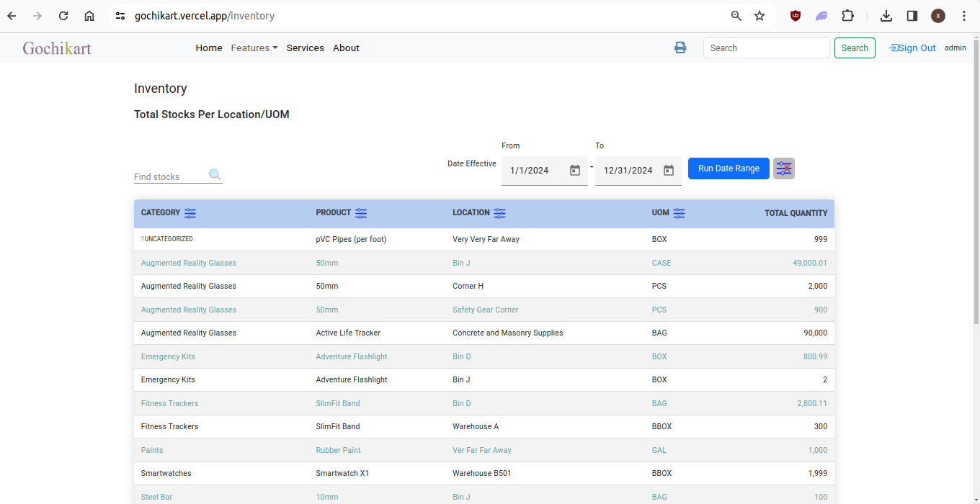Open the LOCATION column filter icon
980x504 pixels.
[499, 213]
